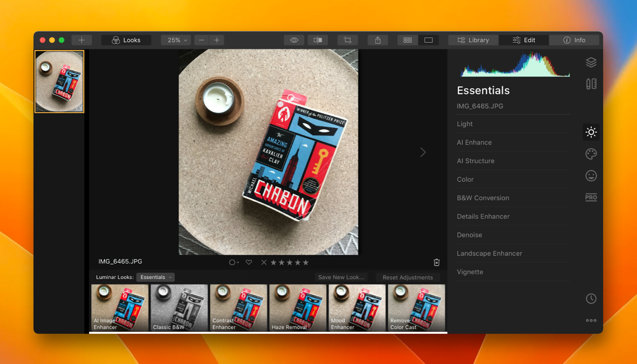The width and height of the screenshot is (637, 364).
Task: Toggle before/after compare view
Action: 318,40
